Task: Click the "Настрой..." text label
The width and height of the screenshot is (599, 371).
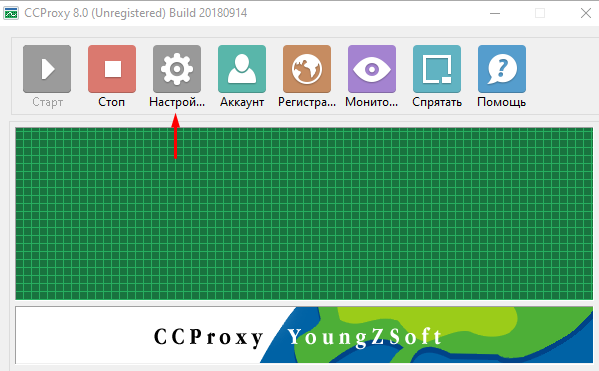Action: point(177,102)
